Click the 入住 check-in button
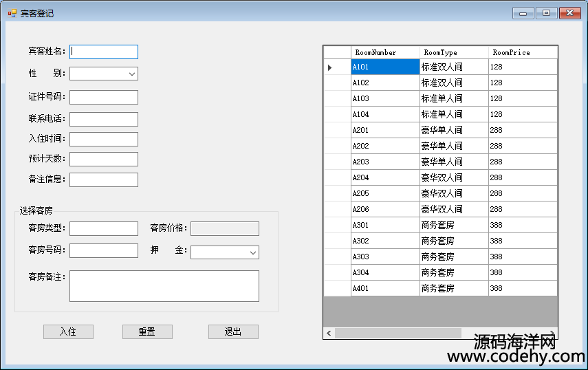This screenshot has height=370, width=588. [68, 332]
